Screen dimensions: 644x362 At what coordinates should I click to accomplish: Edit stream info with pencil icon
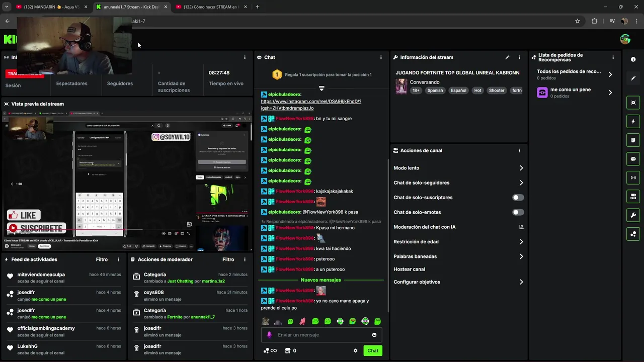(x=507, y=57)
